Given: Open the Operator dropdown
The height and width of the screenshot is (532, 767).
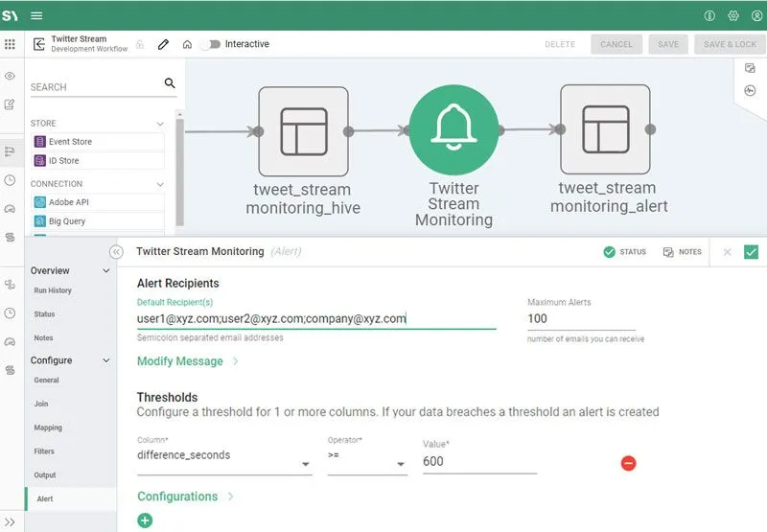Looking at the screenshot, I should pyautogui.click(x=367, y=457).
